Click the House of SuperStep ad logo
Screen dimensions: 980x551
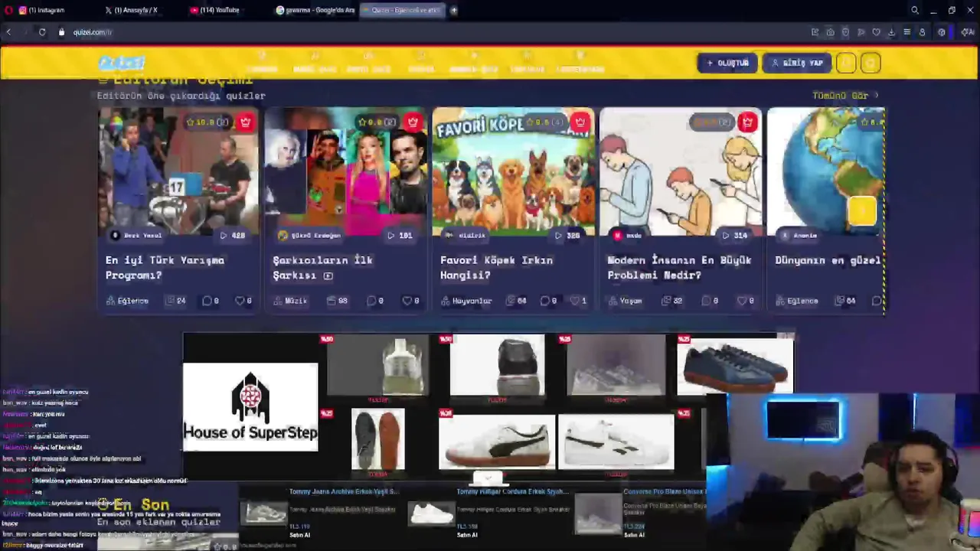coord(250,407)
